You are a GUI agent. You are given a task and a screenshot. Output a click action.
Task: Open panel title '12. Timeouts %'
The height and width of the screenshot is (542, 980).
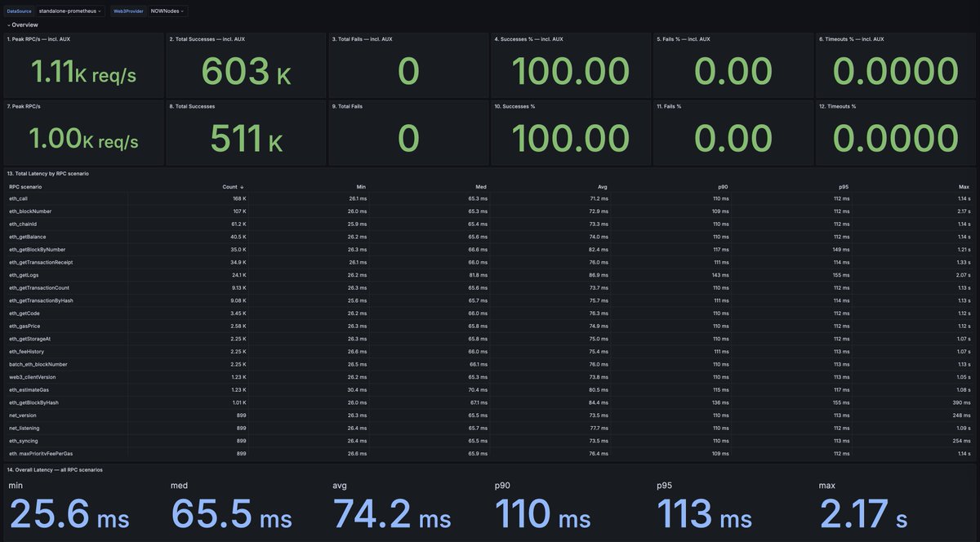coord(837,106)
